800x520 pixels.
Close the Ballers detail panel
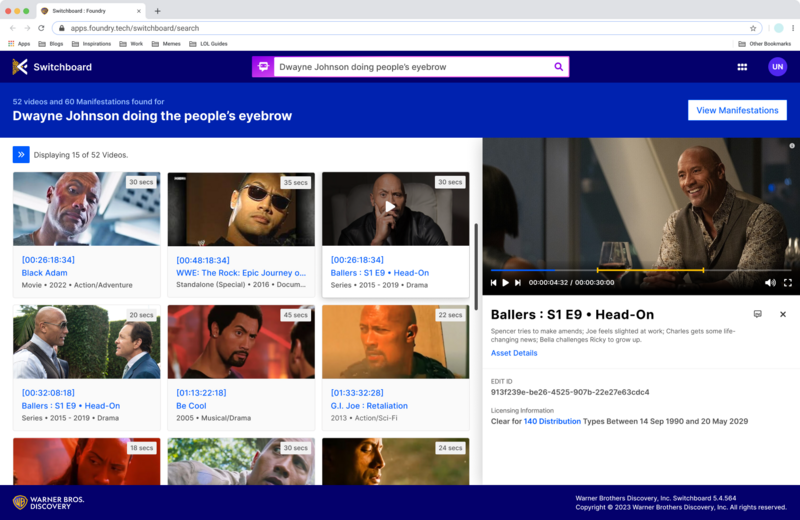pos(783,314)
